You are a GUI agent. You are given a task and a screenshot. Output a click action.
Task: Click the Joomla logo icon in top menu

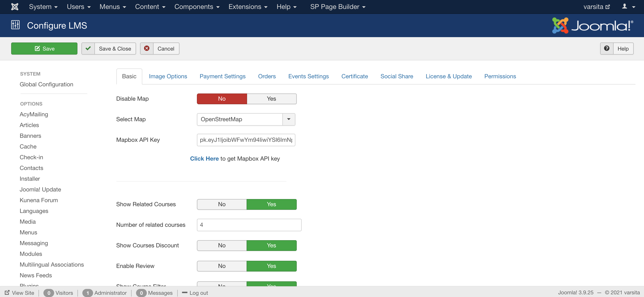tap(15, 7)
